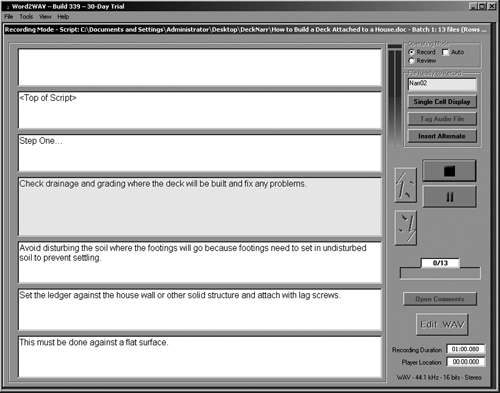This screenshot has height=393, width=500.
Task: Select the 'Set the ledger' script cell
Action: click(x=200, y=310)
